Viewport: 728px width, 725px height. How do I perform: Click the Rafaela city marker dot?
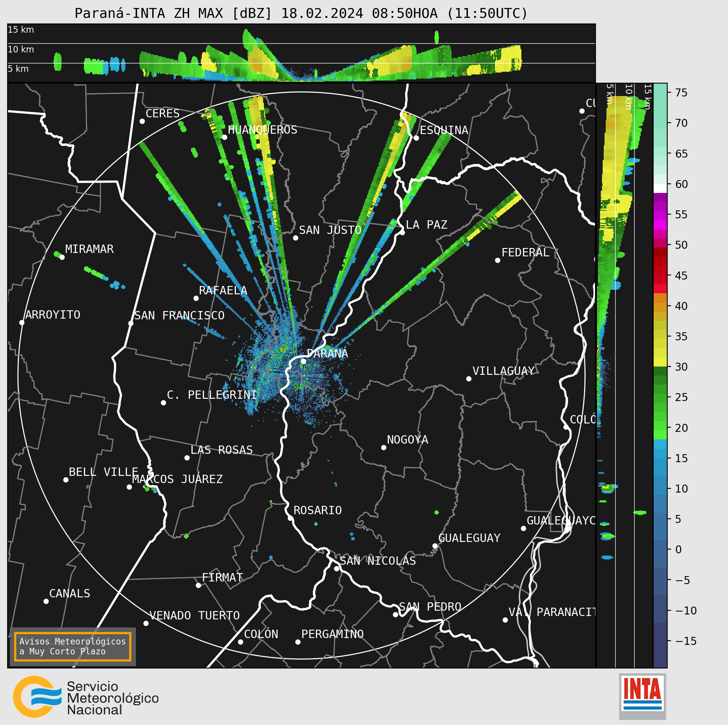click(x=196, y=298)
